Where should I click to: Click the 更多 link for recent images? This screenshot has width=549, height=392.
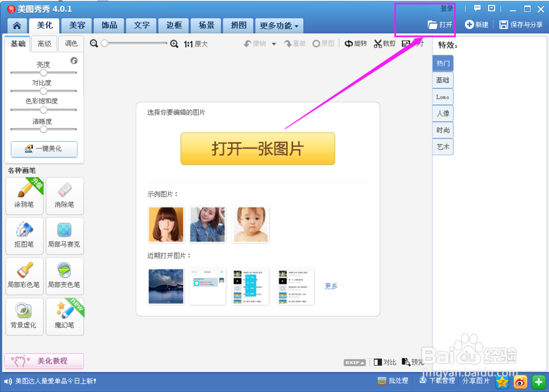click(x=330, y=285)
